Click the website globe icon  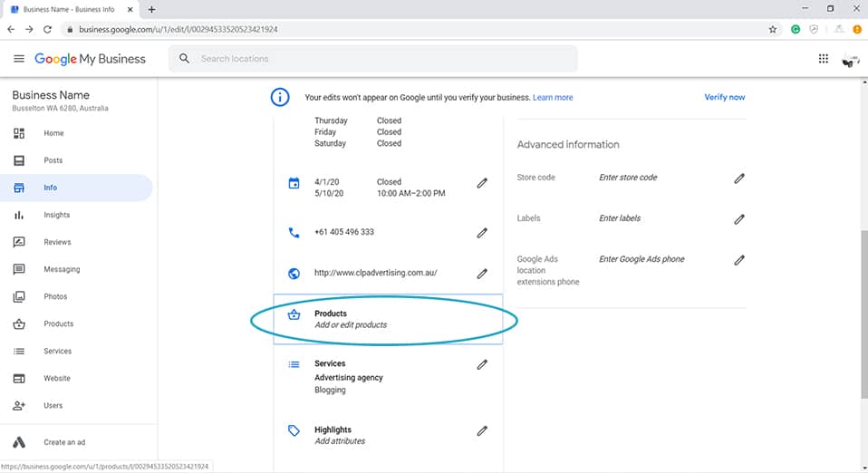[294, 273]
